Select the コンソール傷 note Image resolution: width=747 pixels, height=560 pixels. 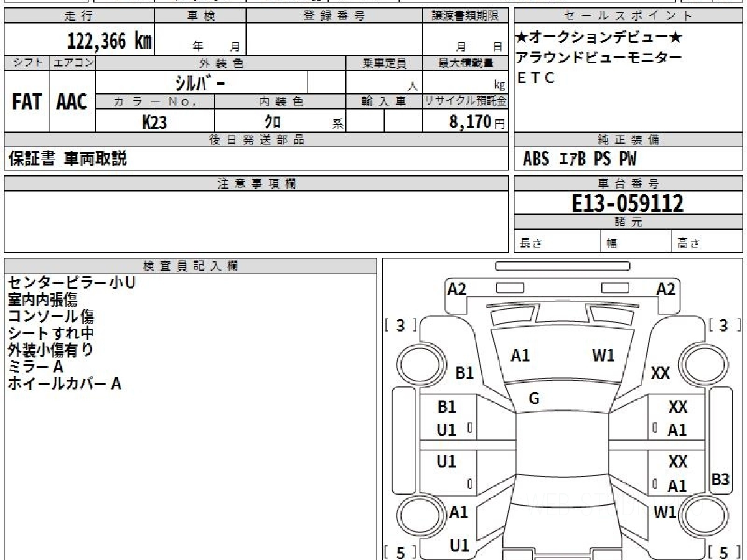tap(51, 316)
